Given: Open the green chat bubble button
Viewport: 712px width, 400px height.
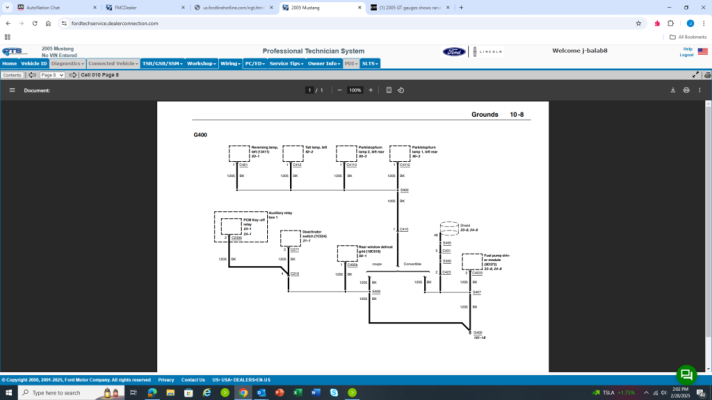Looking at the screenshot, I should pyautogui.click(x=687, y=375).
